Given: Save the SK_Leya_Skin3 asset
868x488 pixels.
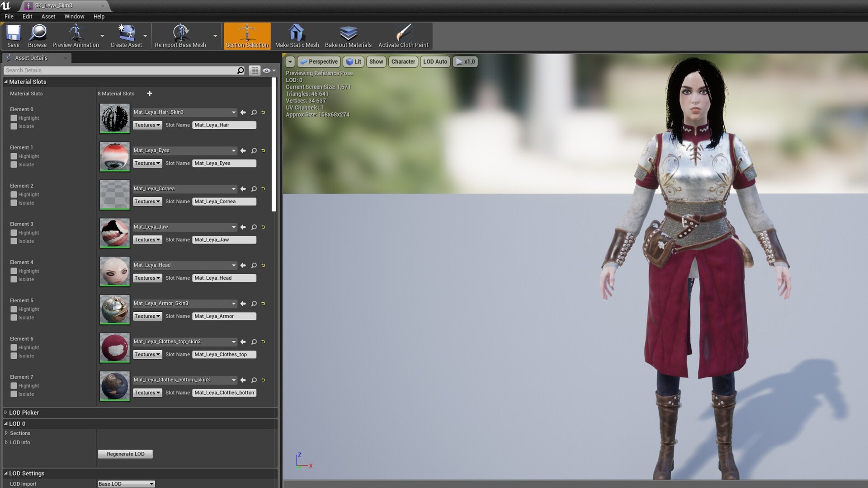Looking at the screenshot, I should point(13,36).
